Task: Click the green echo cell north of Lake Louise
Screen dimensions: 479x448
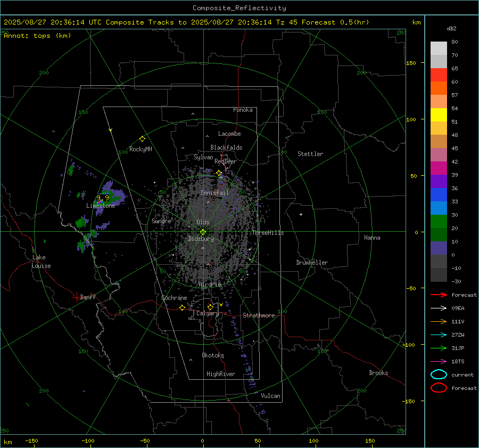Action: (x=45, y=241)
